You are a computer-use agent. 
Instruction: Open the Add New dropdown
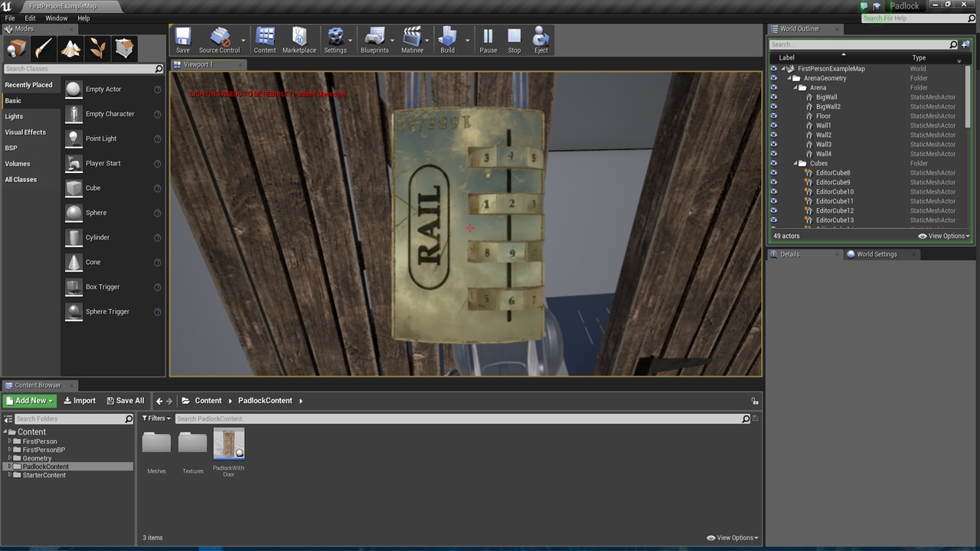(x=30, y=401)
